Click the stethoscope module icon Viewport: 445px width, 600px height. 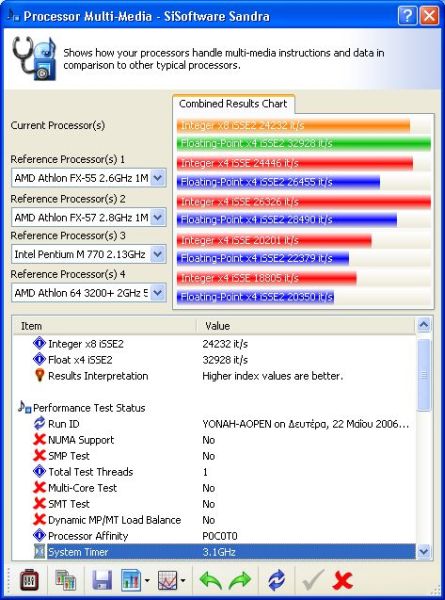click(33, 58)
